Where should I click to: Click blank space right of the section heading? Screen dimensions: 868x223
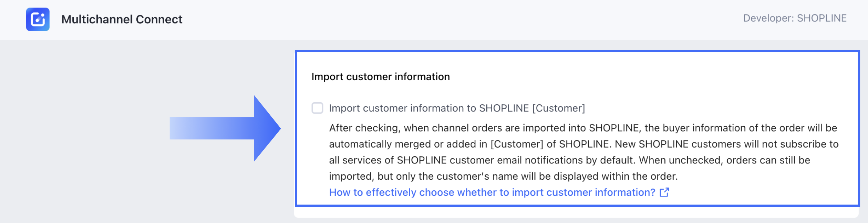654,77
